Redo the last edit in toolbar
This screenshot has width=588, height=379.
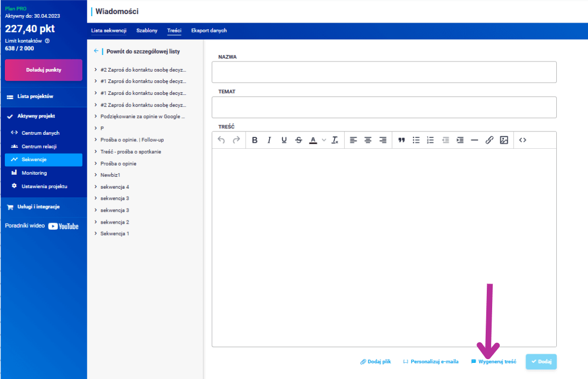(x=236, y=140)
